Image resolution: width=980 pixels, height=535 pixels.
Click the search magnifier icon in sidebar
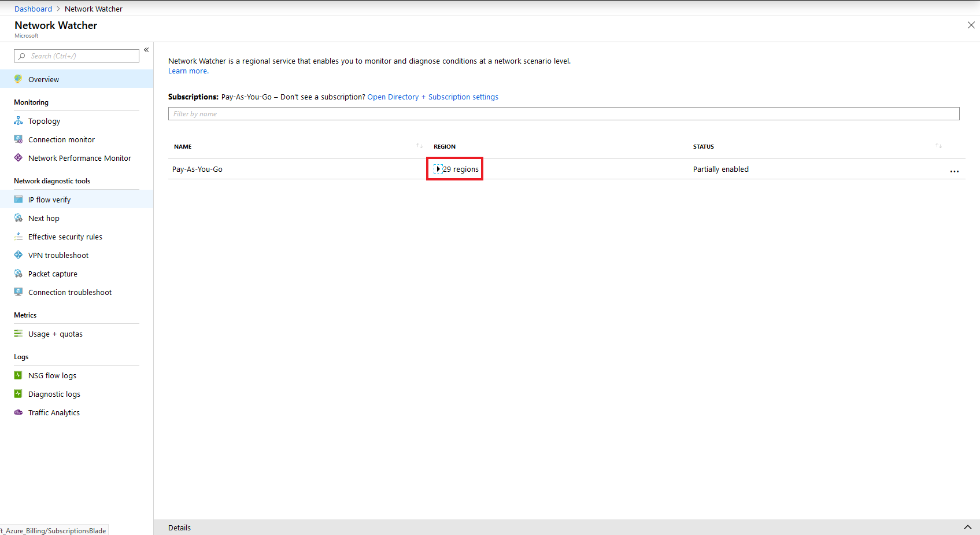pyautogui.click(x=22, y=56)
